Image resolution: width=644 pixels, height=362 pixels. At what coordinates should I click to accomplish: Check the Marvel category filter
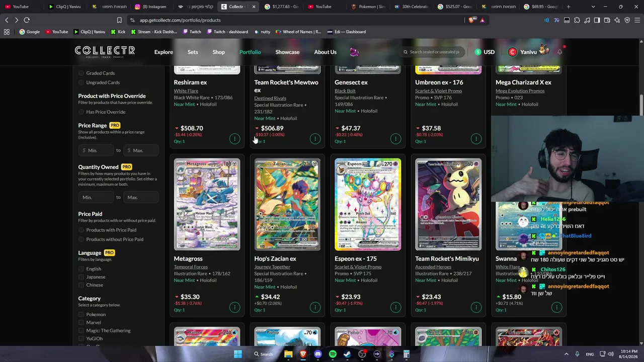[81, 322]
